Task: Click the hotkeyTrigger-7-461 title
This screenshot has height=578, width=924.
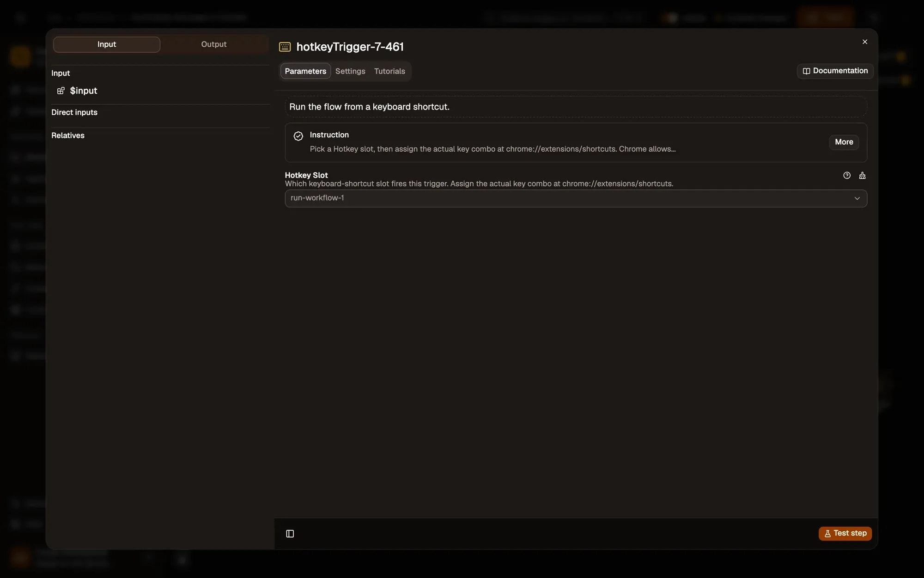Action: pos(350,47)
